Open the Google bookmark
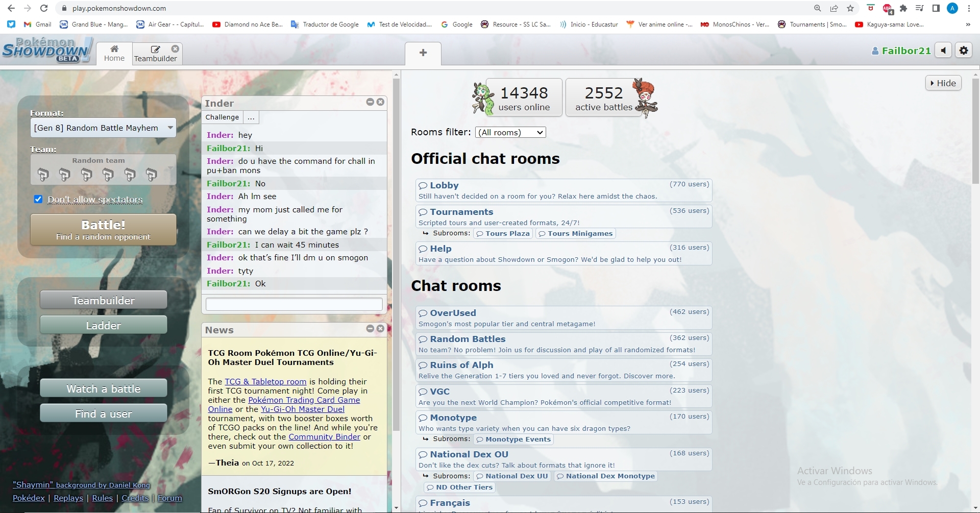The width and height of the screenshot is (980, 513). tap(456, 24)
